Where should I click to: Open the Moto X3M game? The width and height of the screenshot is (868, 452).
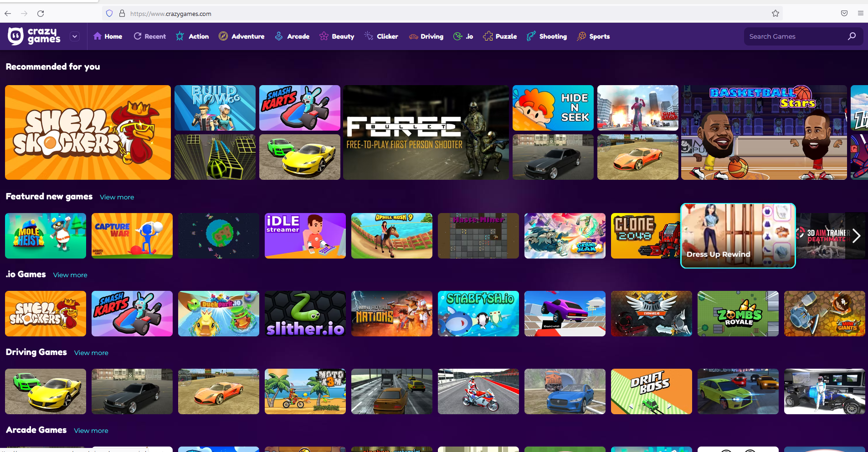point(305,391)
